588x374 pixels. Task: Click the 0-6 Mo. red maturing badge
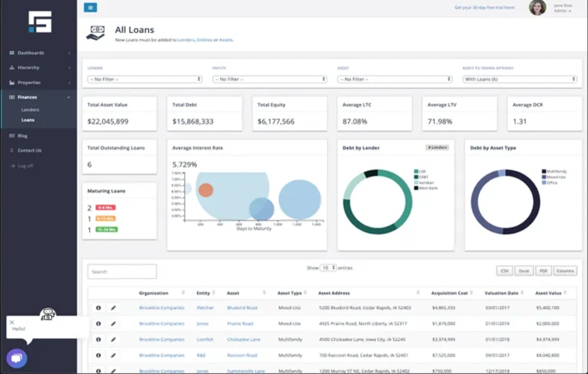click(x=105, y=207)
